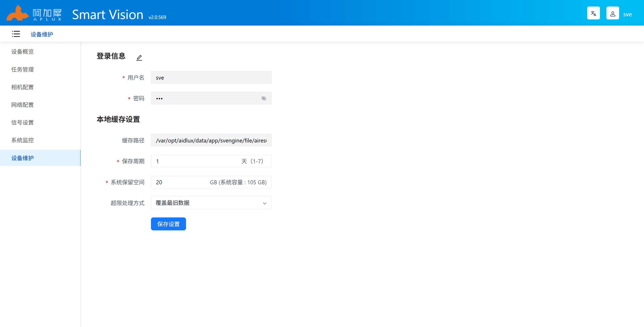Viewport: 644px width, 327px height.
Task: Go to 任务管理 in the sidebar
Action: 23,70
